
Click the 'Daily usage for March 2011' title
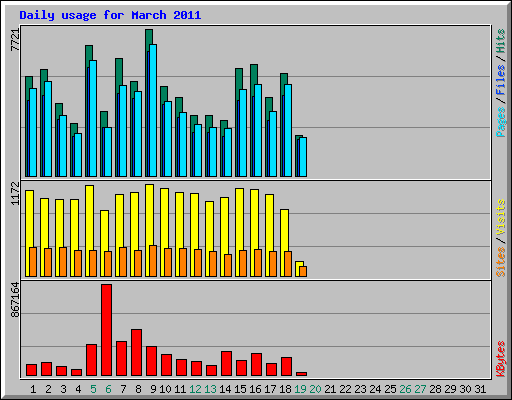pyautogui.click(x=110, y=15)
